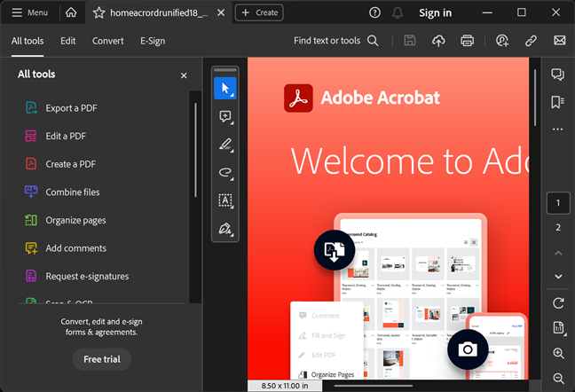The height and width of the screenshot is (392, 575).
Task: Copy link icon in toolbar
Action: 531,40
